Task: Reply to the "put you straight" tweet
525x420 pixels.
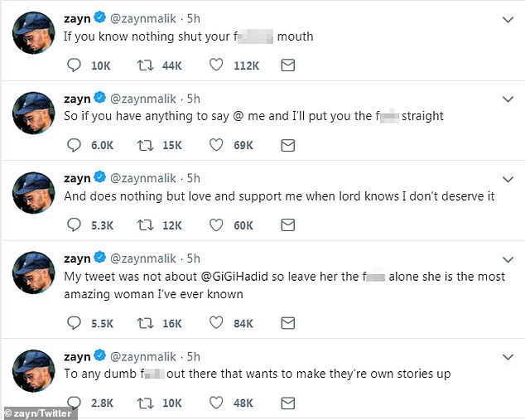Action: click(x=73, y=145)
